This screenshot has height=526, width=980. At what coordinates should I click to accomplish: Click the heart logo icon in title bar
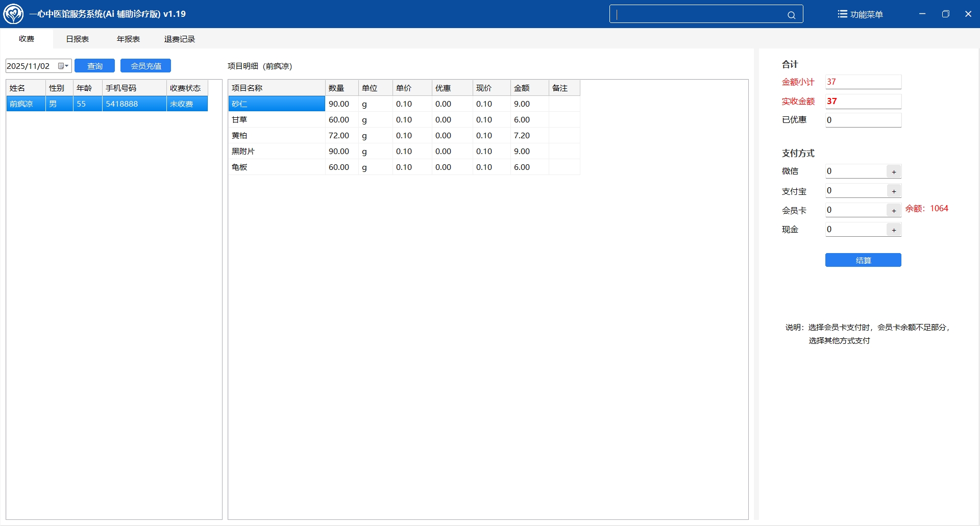[13, 14]
